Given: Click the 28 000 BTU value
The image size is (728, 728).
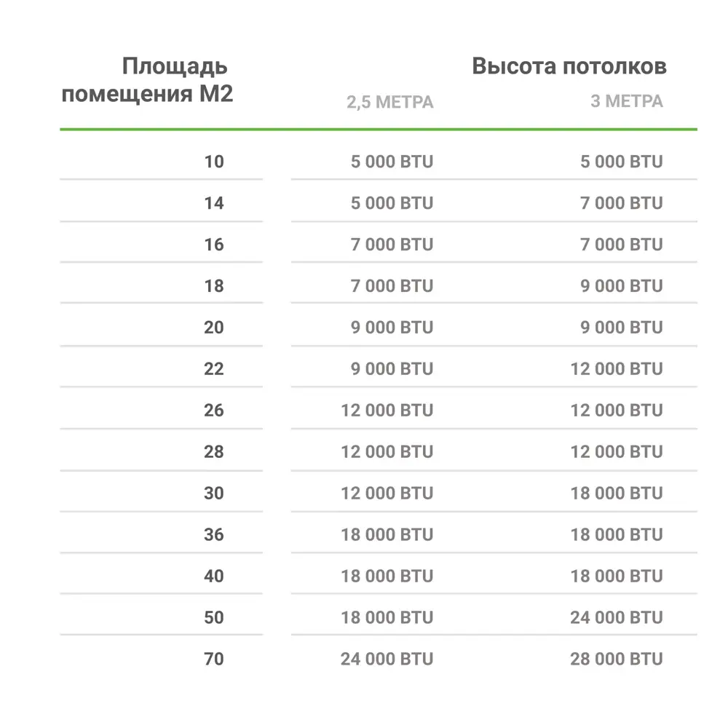Looking at the screenshot, I should tap(616, 660).
